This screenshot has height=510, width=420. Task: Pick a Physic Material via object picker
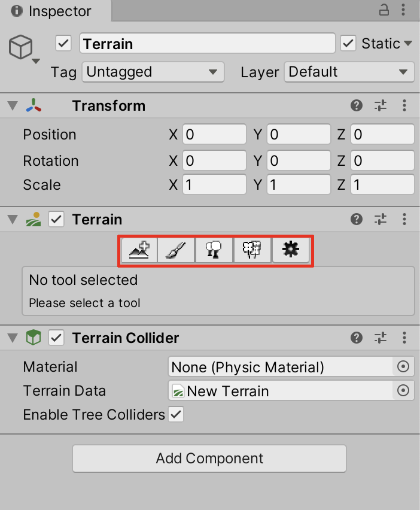pyautogui.click(x=403, y=367)
